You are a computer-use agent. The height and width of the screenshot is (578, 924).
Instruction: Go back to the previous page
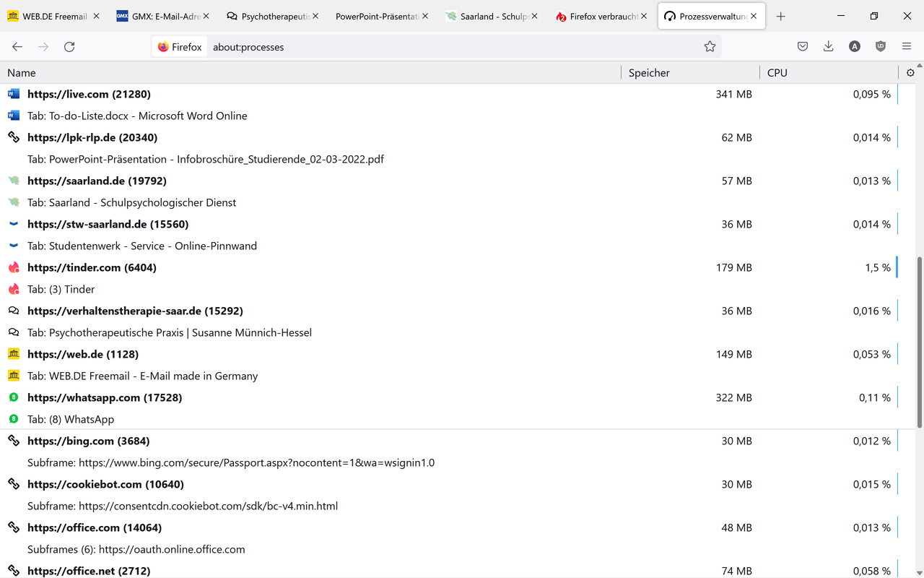17,47
